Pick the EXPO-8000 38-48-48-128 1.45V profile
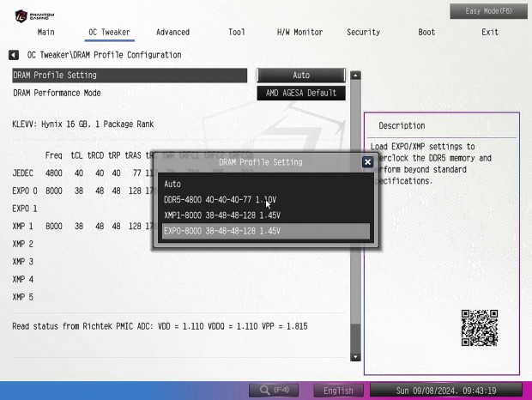 221,231
